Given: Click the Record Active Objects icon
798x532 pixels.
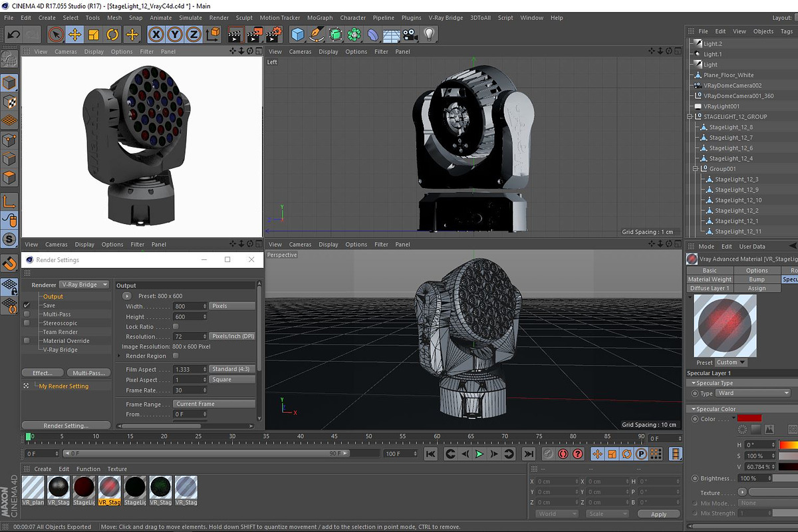Looking at the screenshot, I should click(549, 454).
